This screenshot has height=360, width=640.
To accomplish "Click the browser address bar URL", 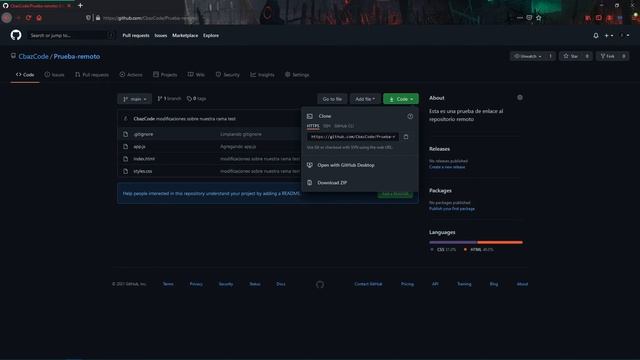I will (149, 18).
